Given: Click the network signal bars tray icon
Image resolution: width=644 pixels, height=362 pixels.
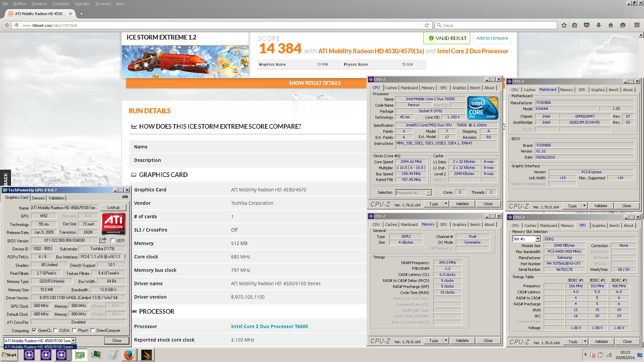Looking at the screenshot, I should [609, 355].
